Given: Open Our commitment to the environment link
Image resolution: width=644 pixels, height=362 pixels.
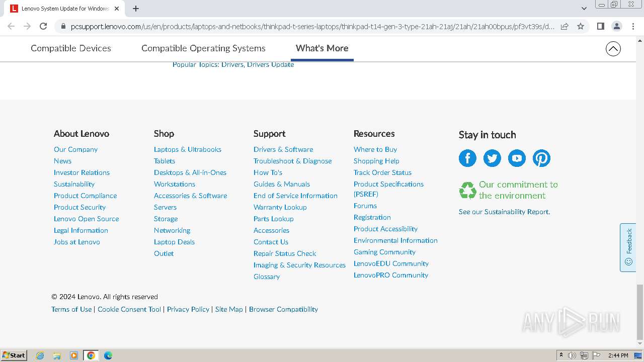Looking at the screenshot, I should (x=518, y=190).
